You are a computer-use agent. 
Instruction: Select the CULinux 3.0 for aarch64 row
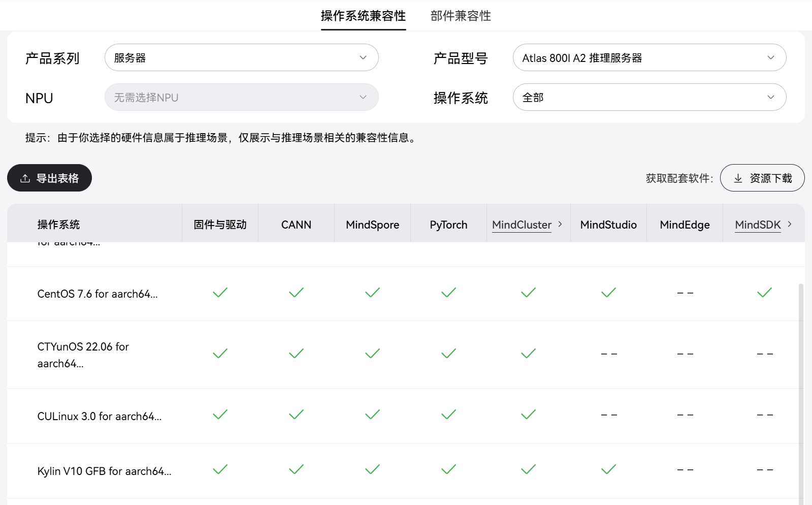tap(406, 416)
